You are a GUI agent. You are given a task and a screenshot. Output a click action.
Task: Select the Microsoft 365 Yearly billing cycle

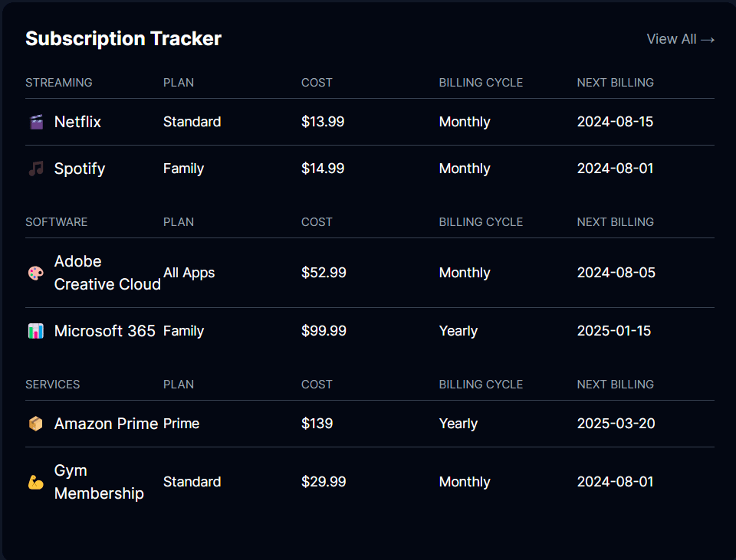(x=458, y=331)
